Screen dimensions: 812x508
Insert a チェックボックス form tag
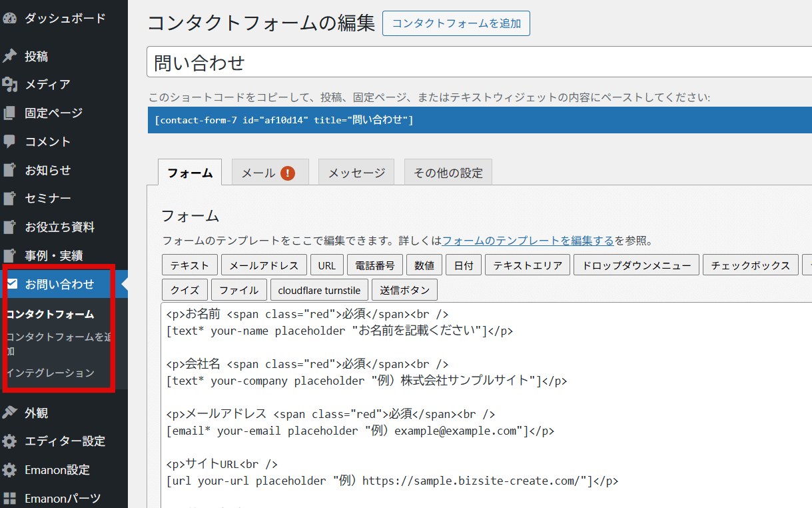pyautogui.click(x=750, y=265)
